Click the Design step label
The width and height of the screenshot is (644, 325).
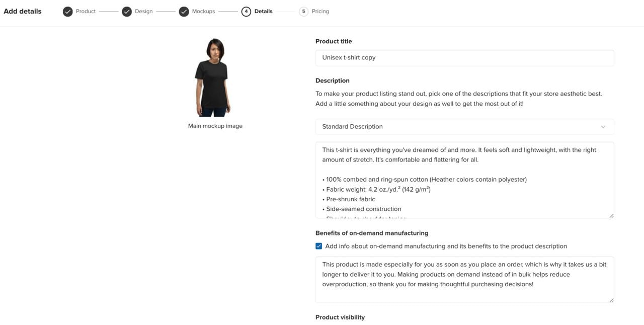click(143, 11)
